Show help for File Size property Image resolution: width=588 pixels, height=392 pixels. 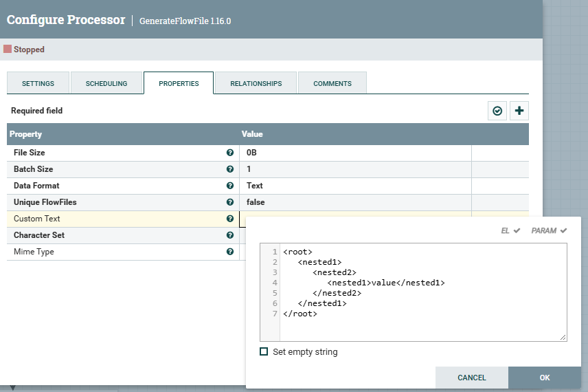[x=230, y=153]
